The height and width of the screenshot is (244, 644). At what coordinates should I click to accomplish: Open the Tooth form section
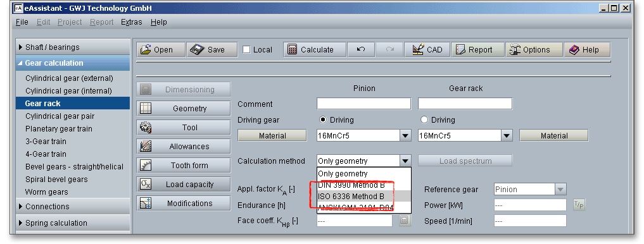click(183, 165)
